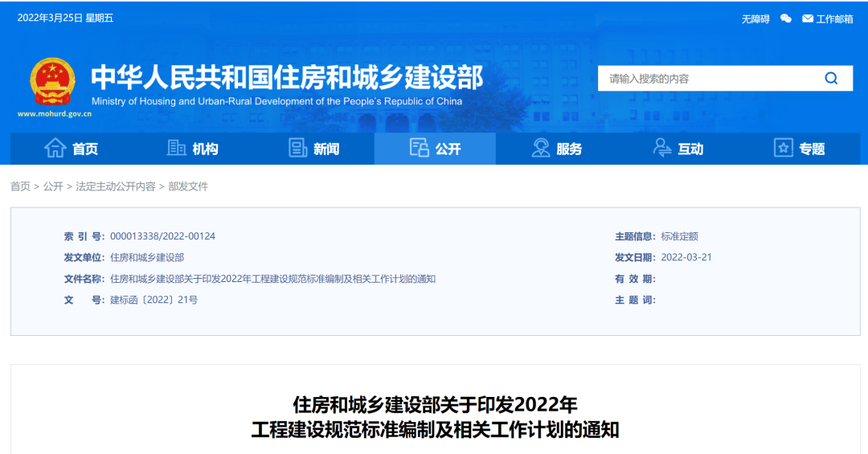The height and width of the screenshot is (454, 868).
Task: Click the search magnifier icon
Action: pyautogui.click(x=831, y=79)
